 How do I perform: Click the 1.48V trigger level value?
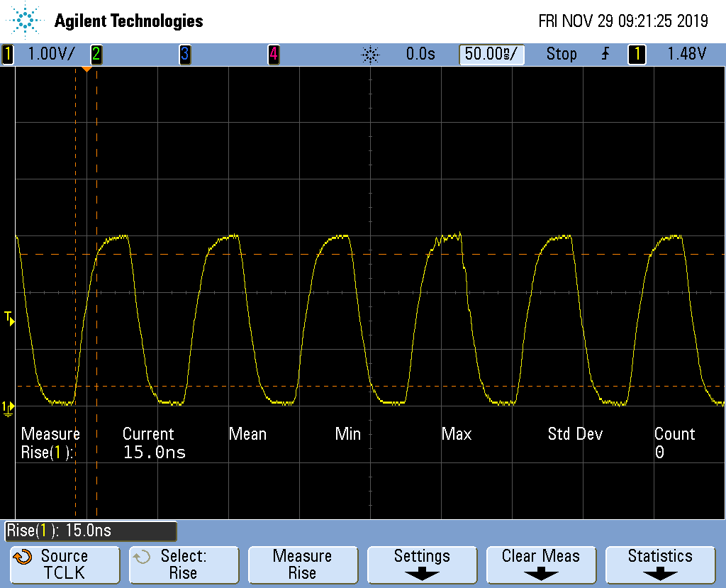click(x=686, y=54)
